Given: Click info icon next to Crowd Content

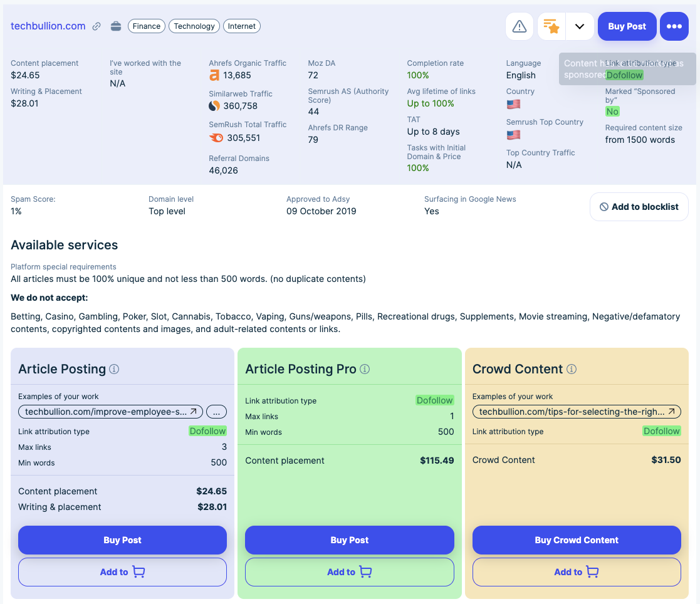Looking at the screenshot, I should point(572,369).
